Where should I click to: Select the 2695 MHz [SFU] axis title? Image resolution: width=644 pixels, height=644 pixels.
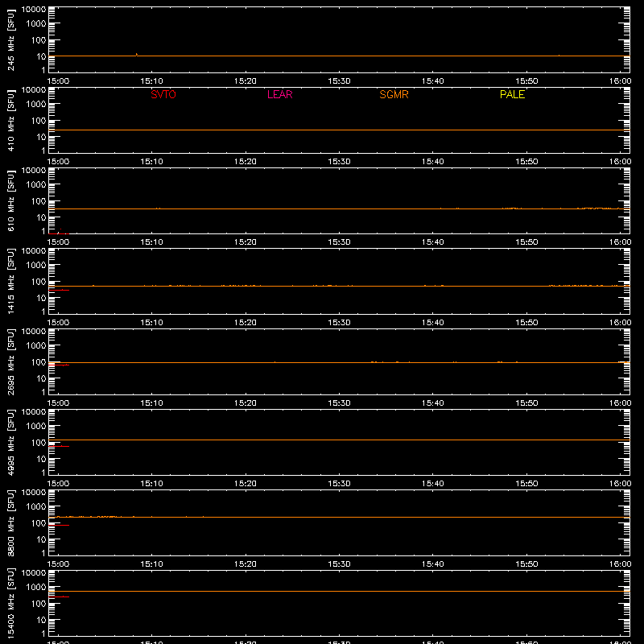coord(10,361)
